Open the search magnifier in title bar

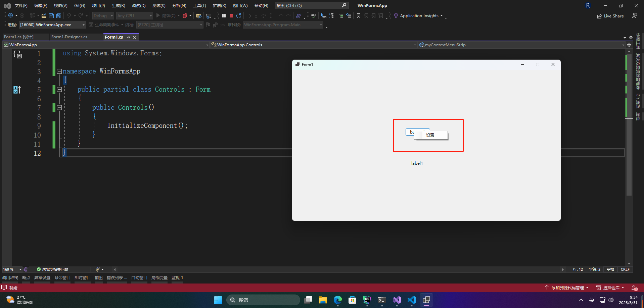tap(344, 5)
